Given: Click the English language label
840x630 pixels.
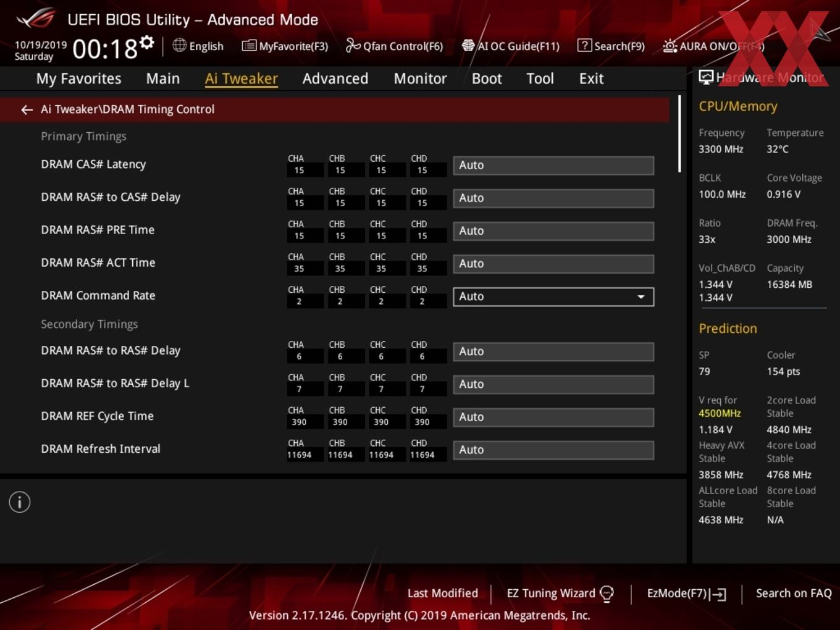Looking at the screenshot, I should click(206, 46).
